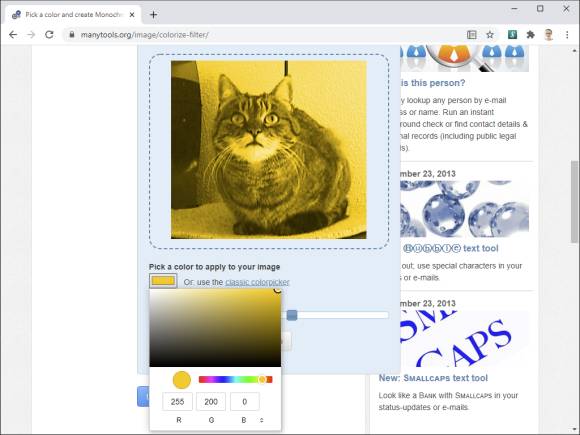580x435 pixels.
Task: Click the padlock site info icon
Action: tap(72, 35)
